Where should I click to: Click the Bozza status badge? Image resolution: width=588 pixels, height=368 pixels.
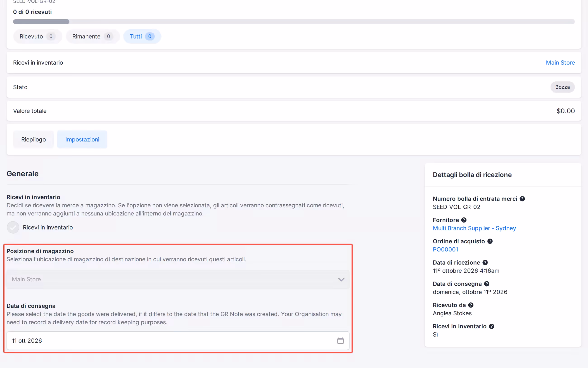tap(562, 87)
